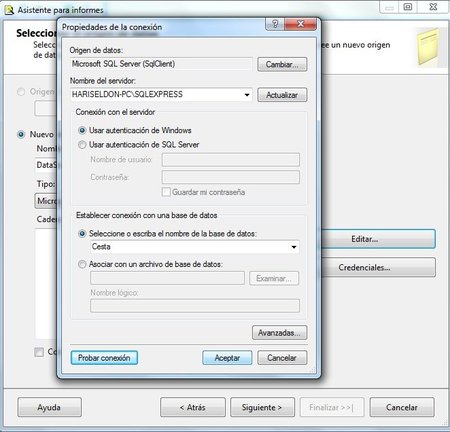The height and width of the screenshot is (432, 450).
Task: Click Actualizar to refresh the server list
Action: [282, 95]
